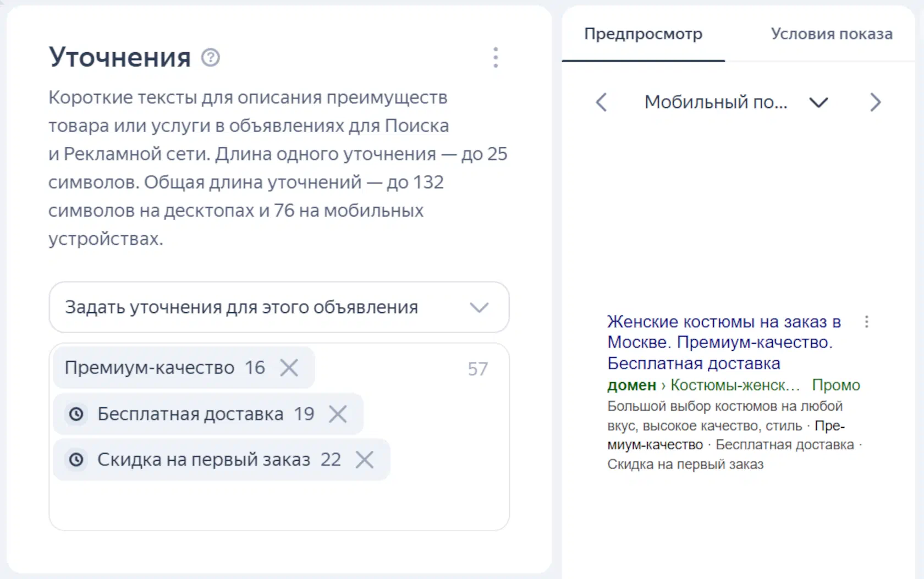Open the Мобильный по... preview format dropdown

(x=736, y=102)
